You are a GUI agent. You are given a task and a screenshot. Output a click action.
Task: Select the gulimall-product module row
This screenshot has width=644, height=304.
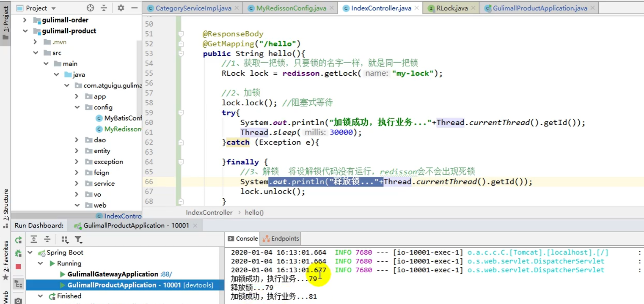(76, 31)
